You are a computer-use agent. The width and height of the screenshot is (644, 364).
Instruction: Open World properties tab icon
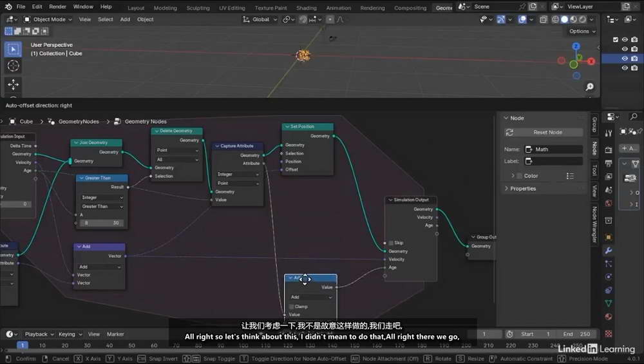point(609,204)
